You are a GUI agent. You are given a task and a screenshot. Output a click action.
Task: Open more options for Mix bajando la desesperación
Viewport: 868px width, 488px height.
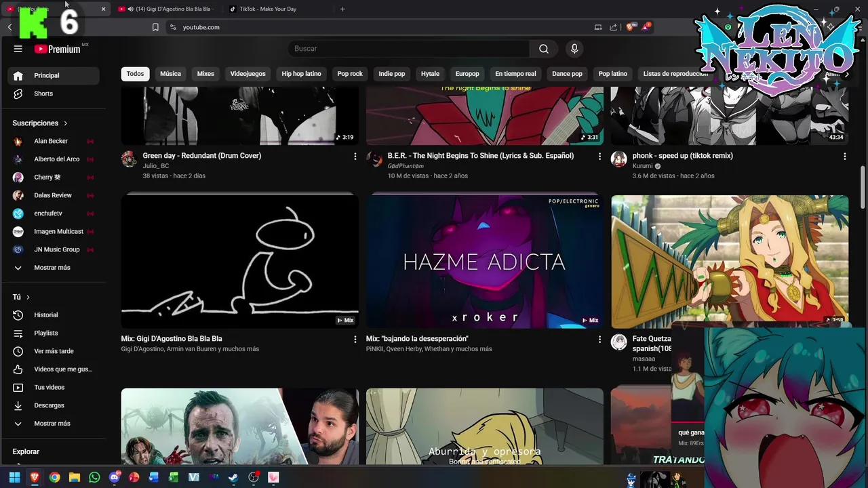[599, 339]
